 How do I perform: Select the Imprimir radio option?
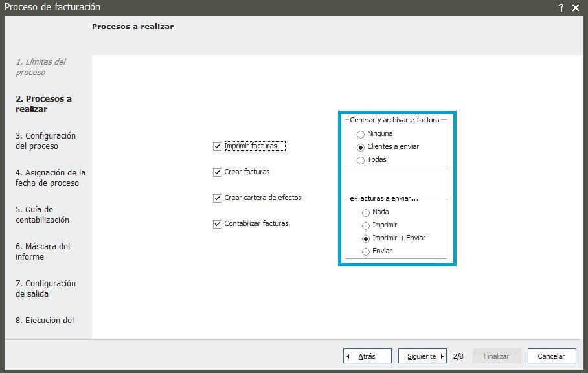(366, 225)
